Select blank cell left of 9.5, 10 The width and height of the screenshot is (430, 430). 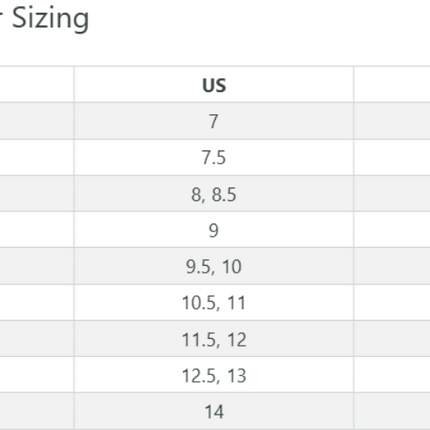[37, 266]
